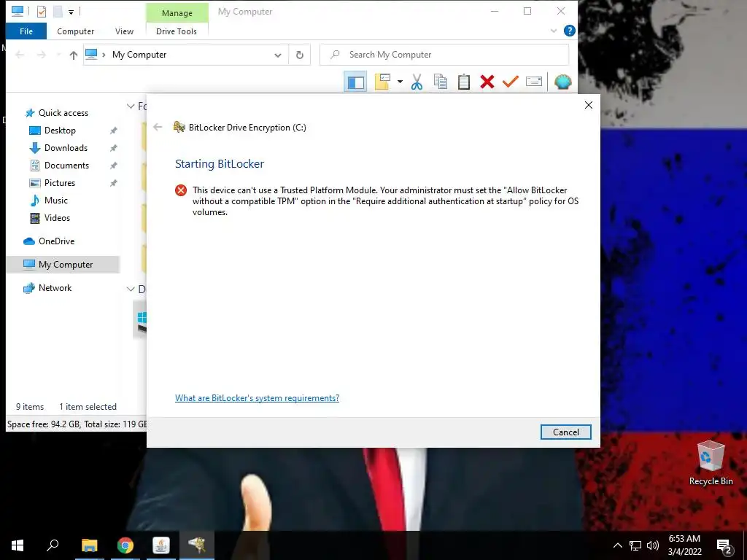This screenshot has width=747, height=560.
Task: Open the address bar history dropdown
Action: point(278,55)
